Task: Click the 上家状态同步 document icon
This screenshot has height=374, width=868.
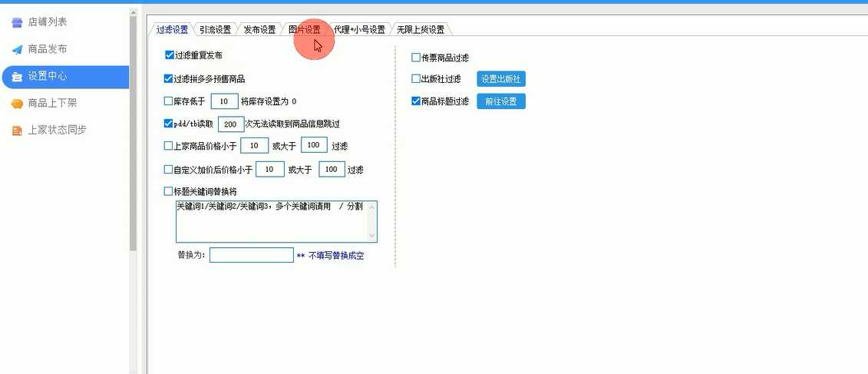Action: point(17,131)
